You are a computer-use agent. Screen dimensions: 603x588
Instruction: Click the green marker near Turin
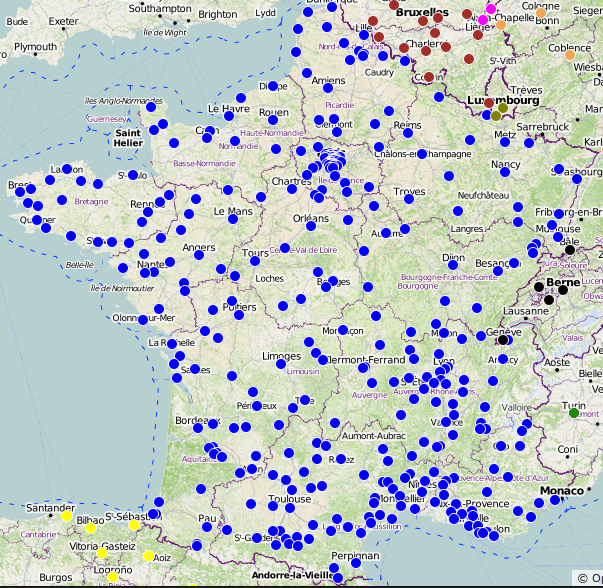click(574, 413)
